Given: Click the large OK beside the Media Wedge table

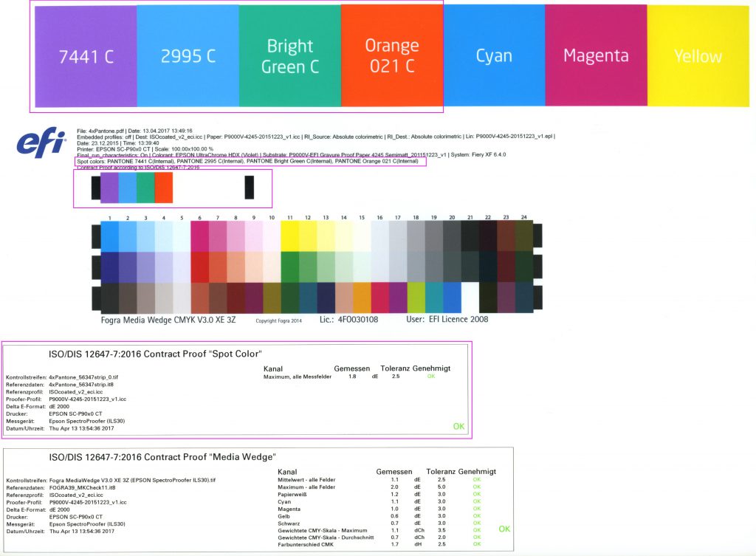Looking at the screenshot, I should coord(504,529).
